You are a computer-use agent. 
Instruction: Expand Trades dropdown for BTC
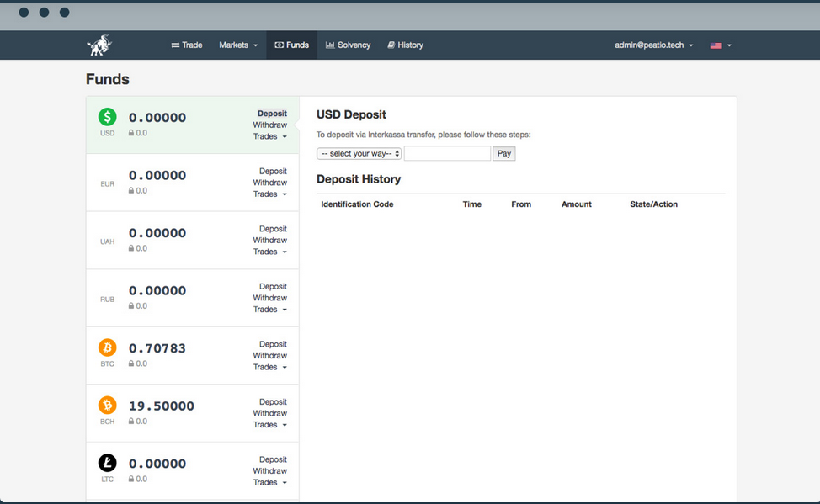[x=270, y=367]
